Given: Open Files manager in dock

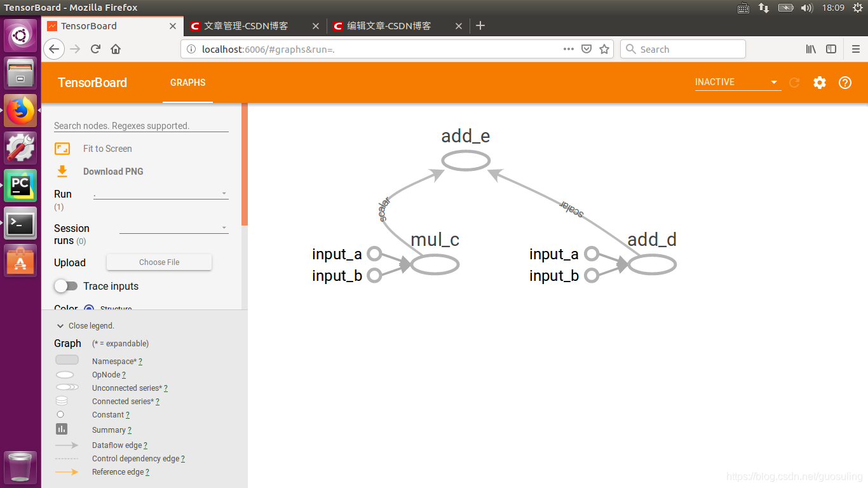Looking at the screenshot, I should coord(20,73).
